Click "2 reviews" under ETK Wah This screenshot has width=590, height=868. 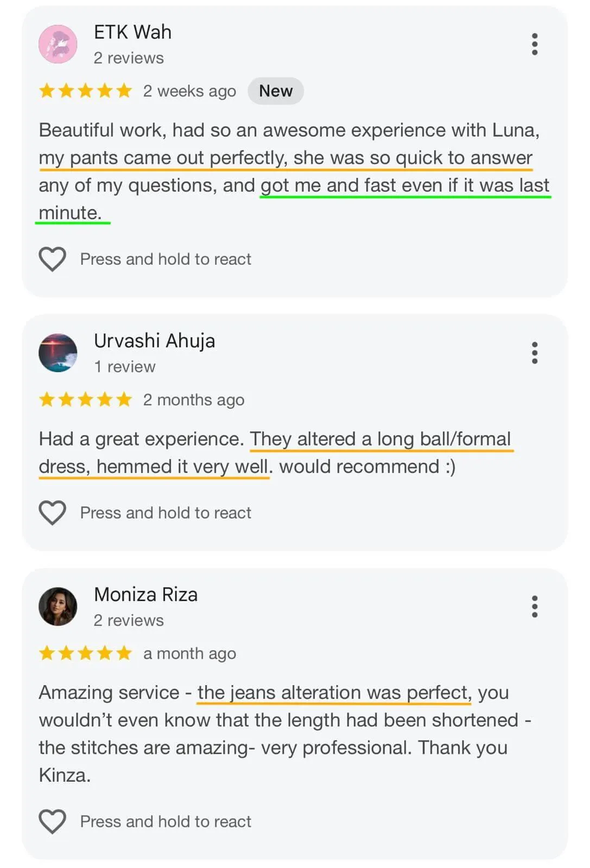pos(129,58)
